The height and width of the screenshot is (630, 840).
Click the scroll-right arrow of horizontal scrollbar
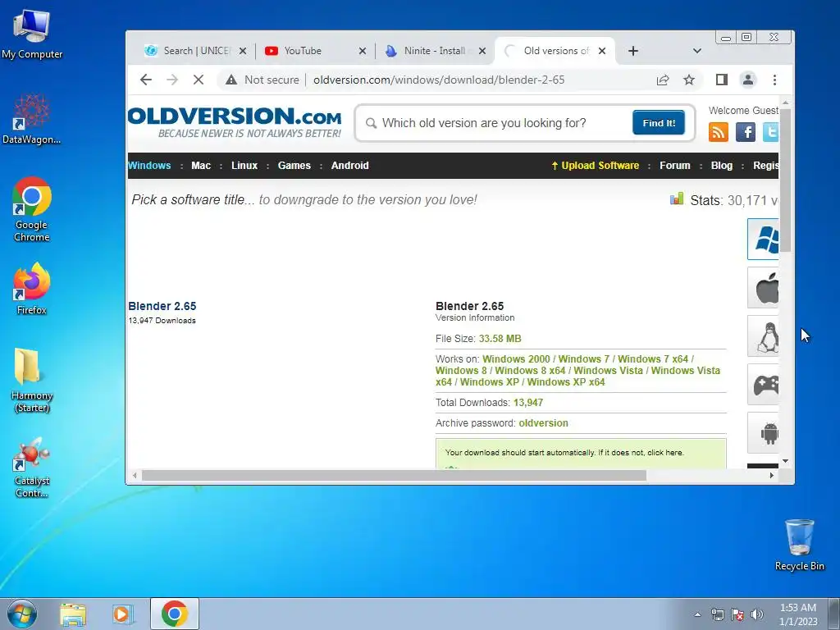[x=772, y=475]
